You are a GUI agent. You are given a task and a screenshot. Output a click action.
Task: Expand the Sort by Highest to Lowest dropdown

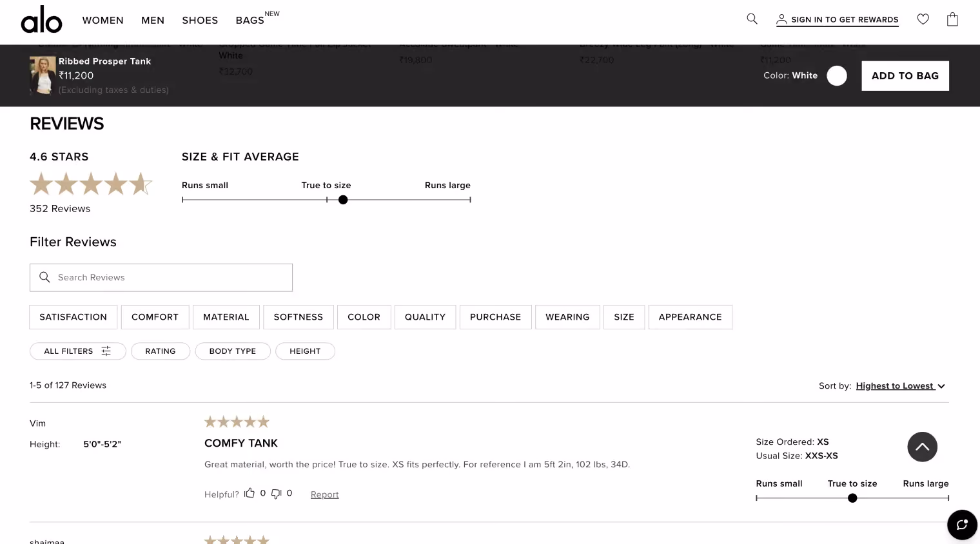pyautogui.click(x=900, y=386)
